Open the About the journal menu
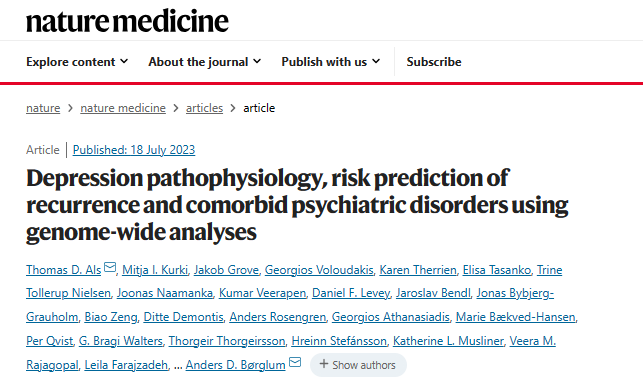Viewport: 643px width, 385px height. pos(205,62)
